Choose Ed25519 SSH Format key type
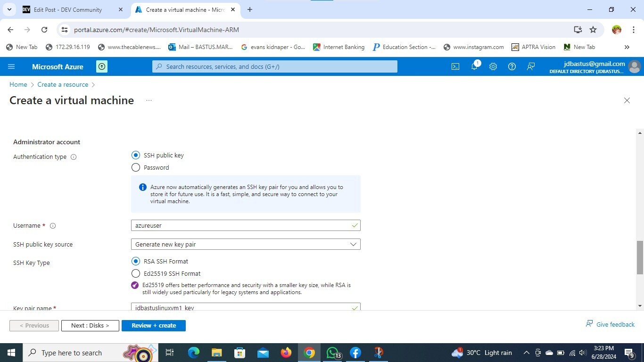The image size is (644, 362). [136, 273]
